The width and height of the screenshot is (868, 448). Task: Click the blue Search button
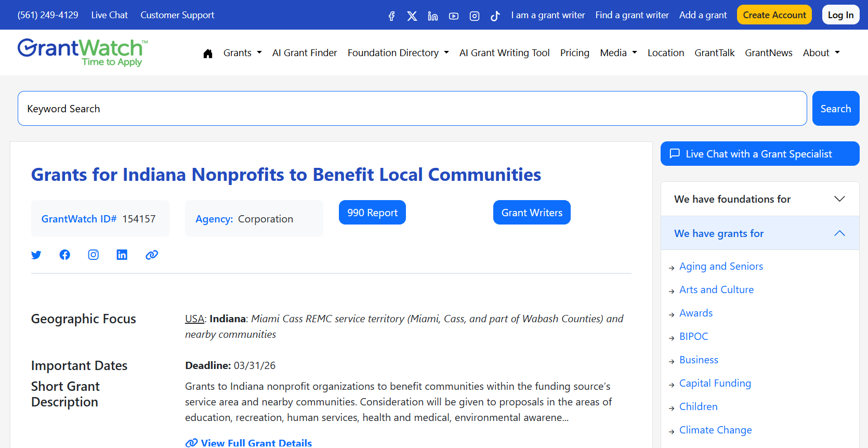point(836,109)
